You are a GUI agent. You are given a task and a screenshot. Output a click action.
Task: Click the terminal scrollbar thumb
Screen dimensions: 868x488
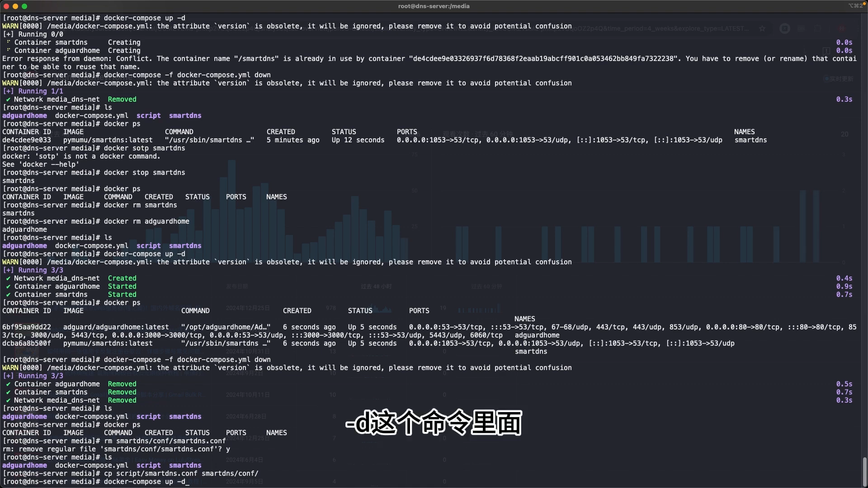(864, 471)
